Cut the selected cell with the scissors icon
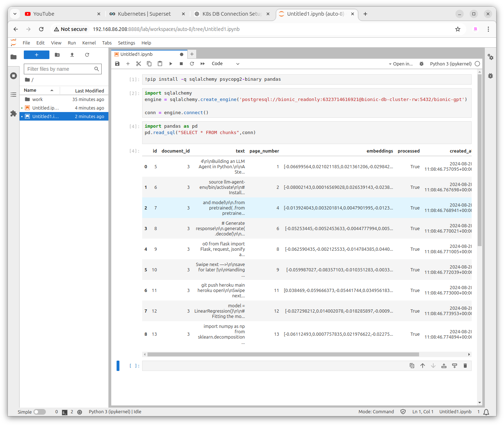Image resolution: width=504 pixels, height=425 pixels. coord(139,64)
